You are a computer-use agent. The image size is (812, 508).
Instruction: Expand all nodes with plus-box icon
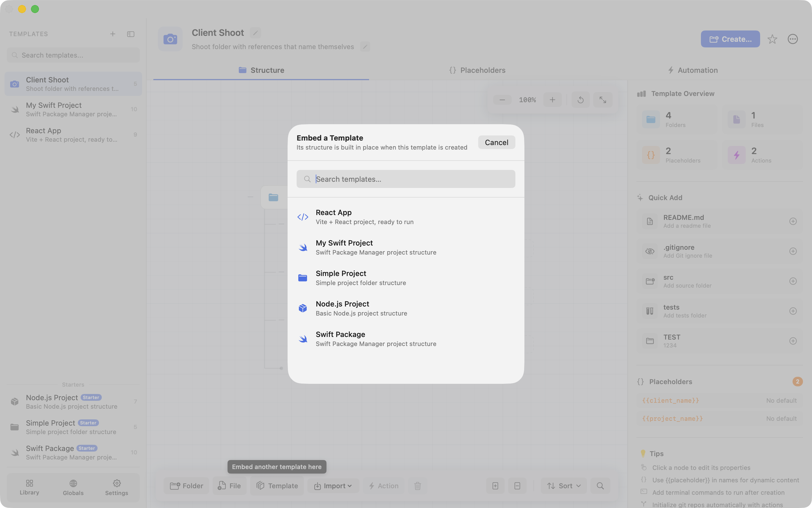click(495, 486)
